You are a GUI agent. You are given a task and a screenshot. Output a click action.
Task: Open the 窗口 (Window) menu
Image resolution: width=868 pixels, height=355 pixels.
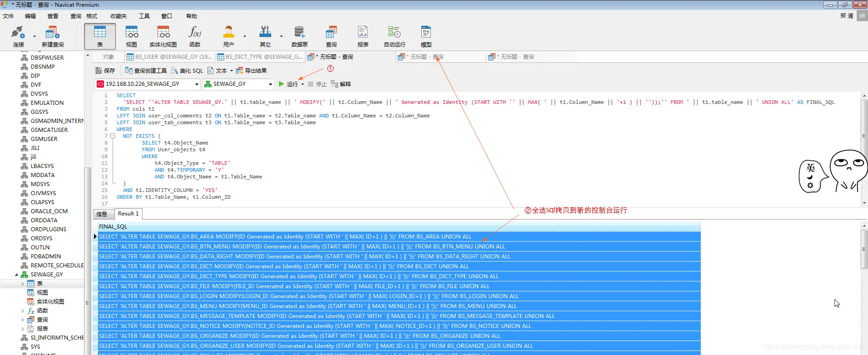pos(167,16)
